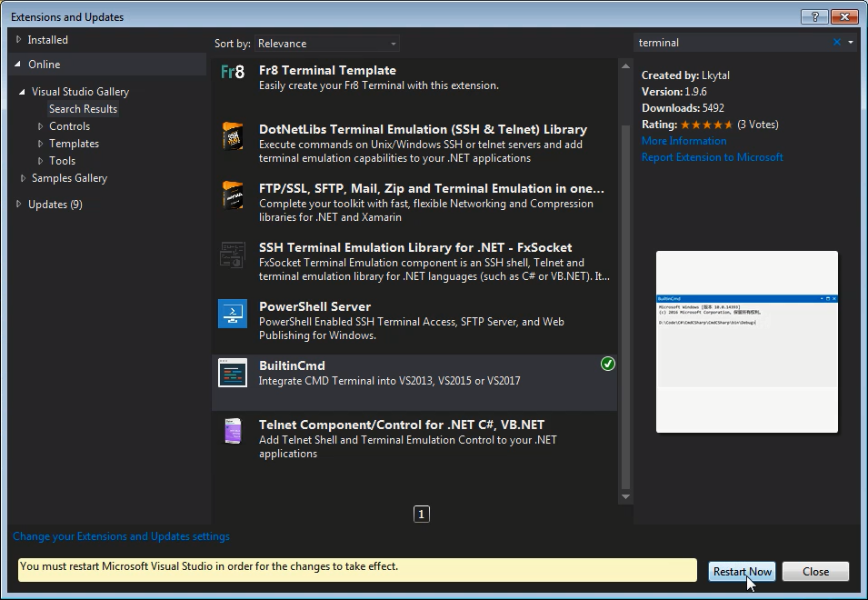Click the 'Integrate CMD Terminal into VS2013' description
Screen dimensions: 868x600
[x=389, y=381]
